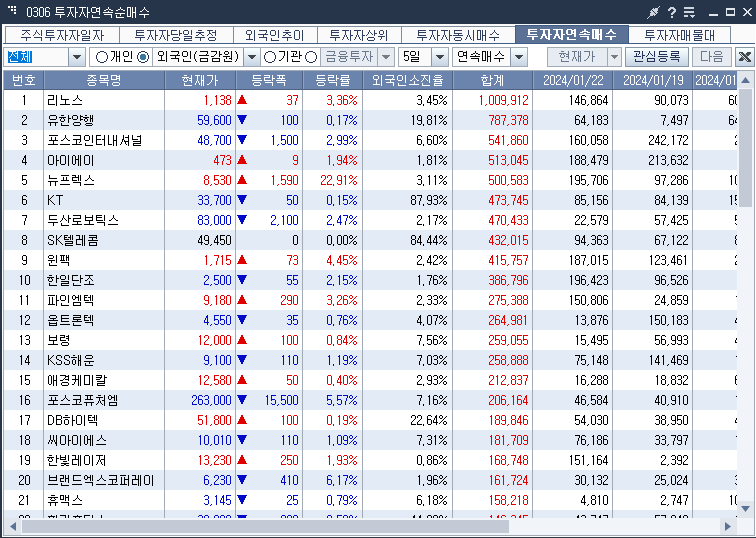Image resolution: width=756 pixels, height=538 pixels.
Task: Click the 2024/01/22 column header
Action: (573, 80)
